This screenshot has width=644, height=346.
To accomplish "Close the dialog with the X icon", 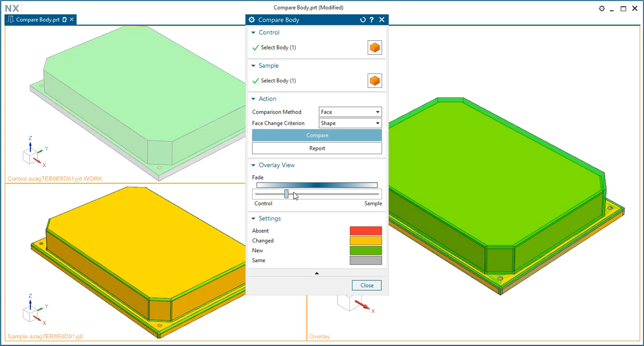I will [382, 20].
